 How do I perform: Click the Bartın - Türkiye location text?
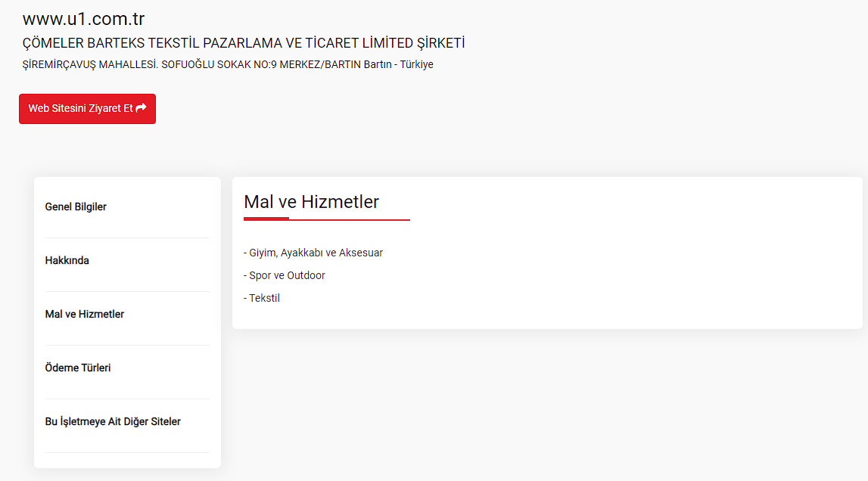pyautogui.click(x=399, y=64)
